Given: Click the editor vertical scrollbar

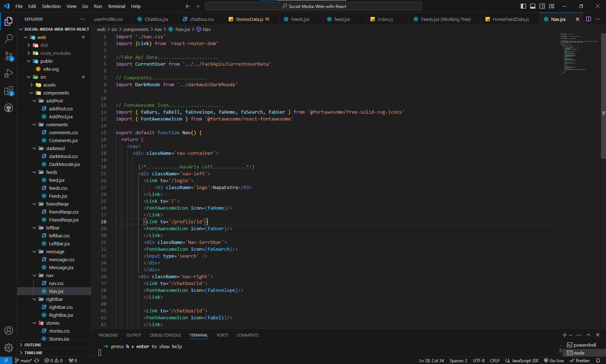Looking at the screenshot, I should pos(603,96).
